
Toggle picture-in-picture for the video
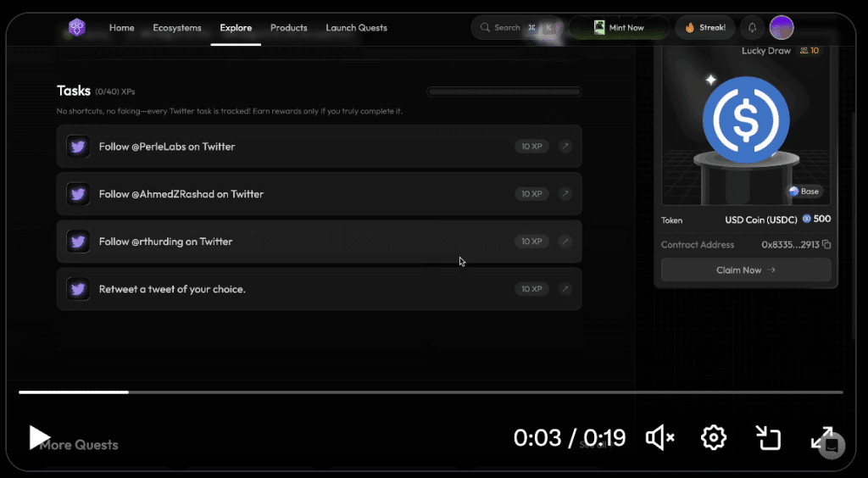[768, 437]
